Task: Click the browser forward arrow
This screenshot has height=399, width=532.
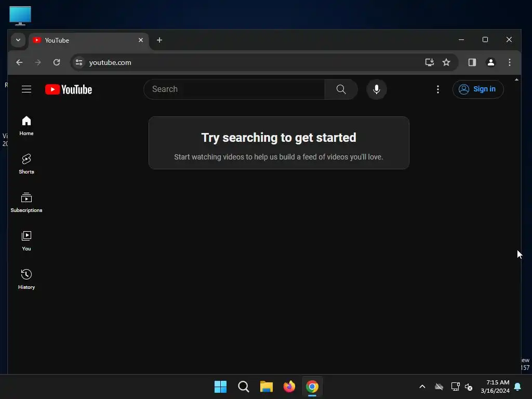Action: point(38,62)
